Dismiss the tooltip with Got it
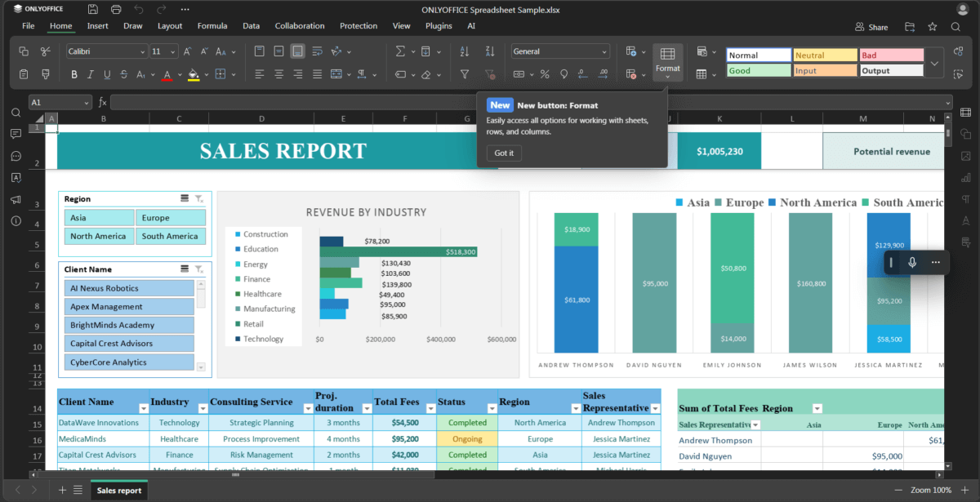Viewport: 980px width, 502px height. [x=504, y=153]
